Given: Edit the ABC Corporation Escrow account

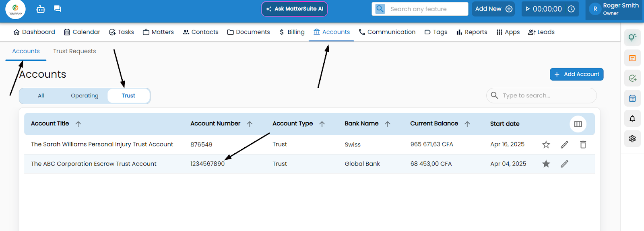Looking at the screenshot, I should pos(564,164).
